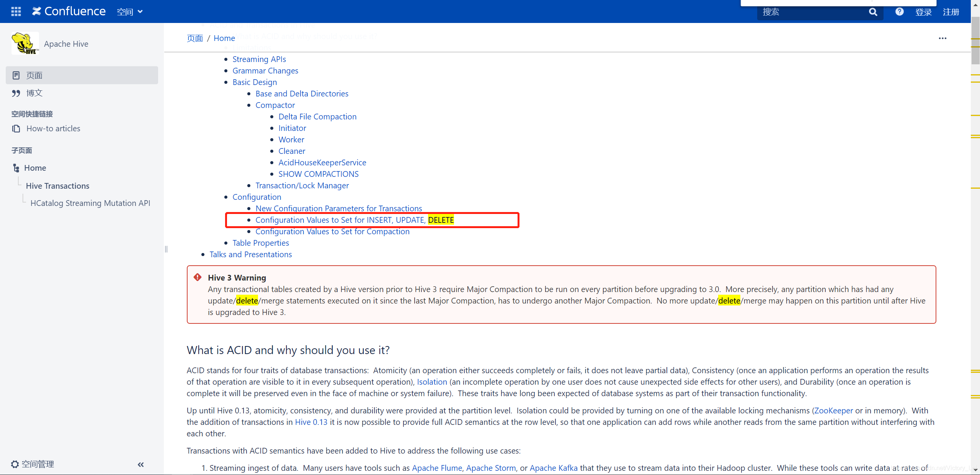Click the Apache Hive space logo
This screenshot has width=980, height=475.
point(25,44)
